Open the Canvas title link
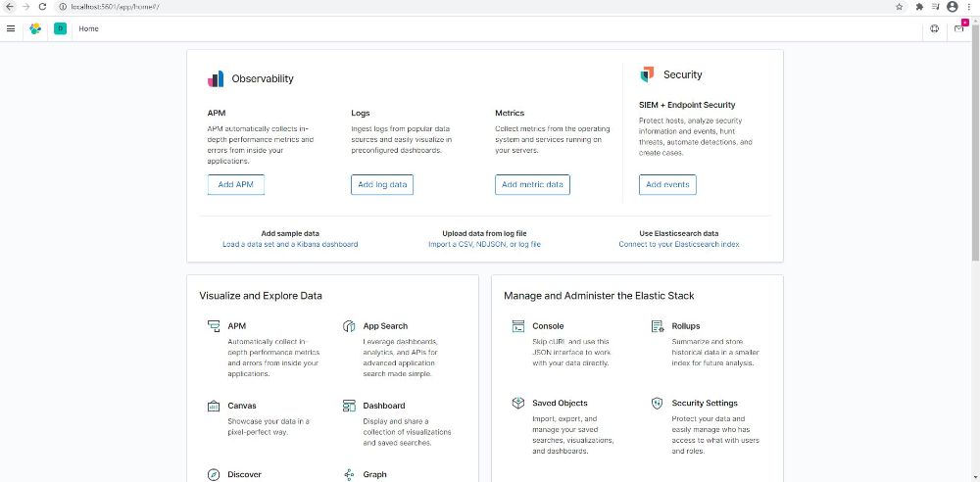This screenshot has height=482, width=980. click(x=242, y=406)
